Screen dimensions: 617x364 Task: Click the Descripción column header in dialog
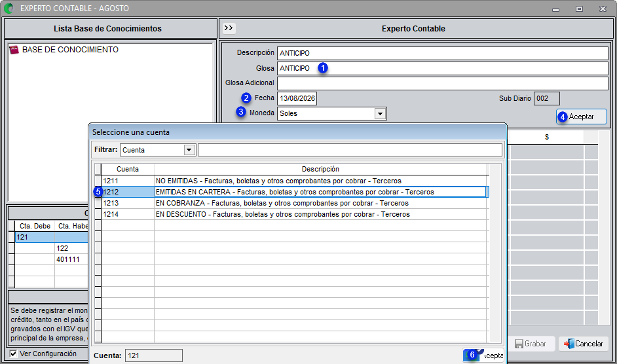(x=320, y=169)
